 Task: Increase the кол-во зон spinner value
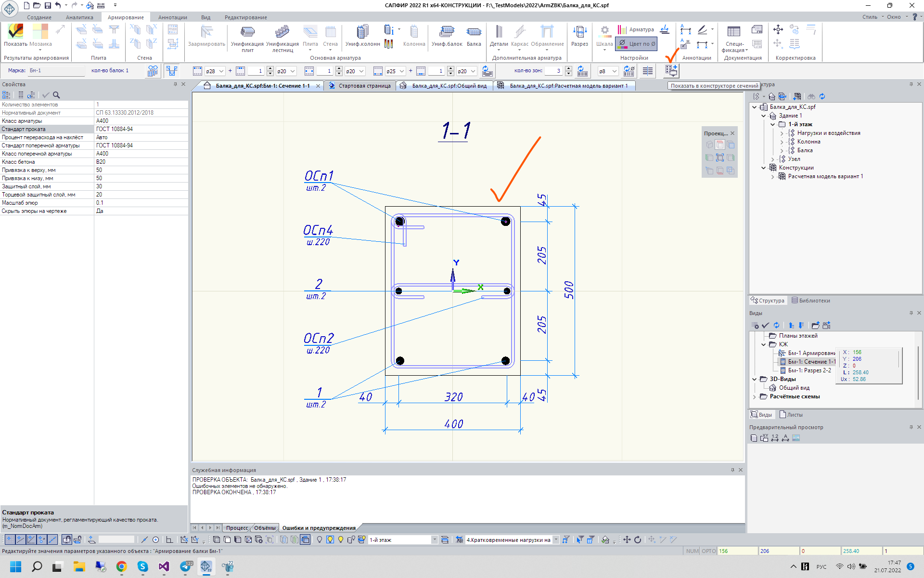click(568, 68)
